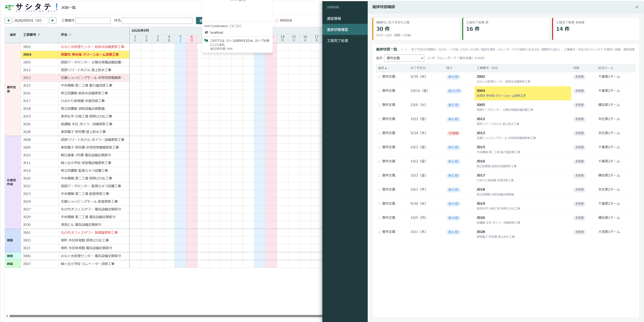Click the 完了予定日 column header
Screen dimensions: 644x322
pyautogui.click(x=418, y=68)
